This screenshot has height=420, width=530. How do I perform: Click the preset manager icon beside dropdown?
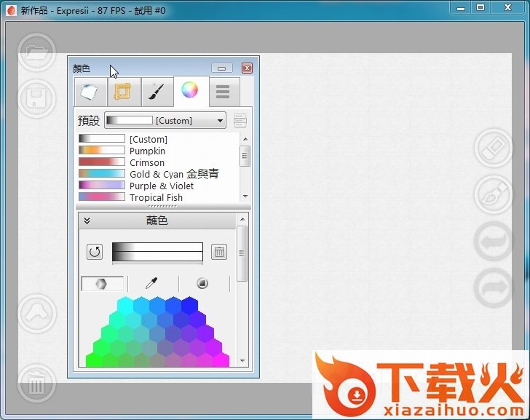click(x=240, y=121)
